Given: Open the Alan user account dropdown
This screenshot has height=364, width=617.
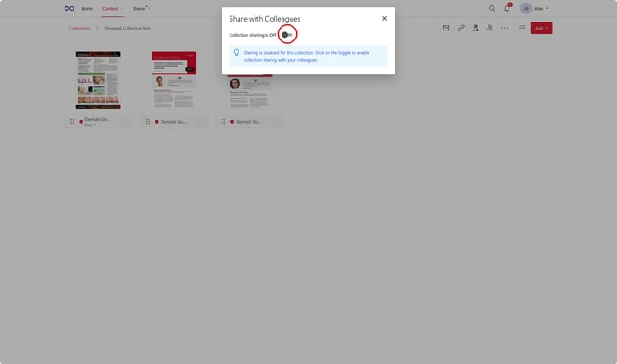Looking at the screenshot, I should coord(534,9).
